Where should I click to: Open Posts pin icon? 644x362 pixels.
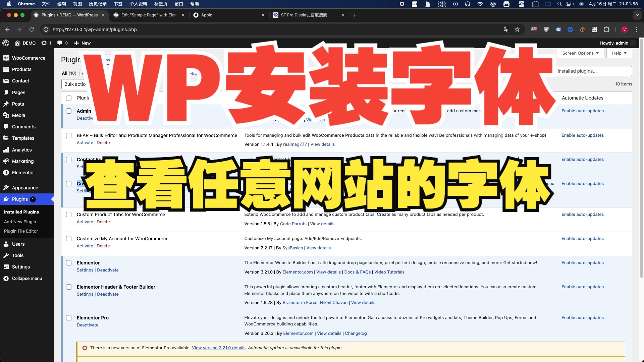coord(6,104)
